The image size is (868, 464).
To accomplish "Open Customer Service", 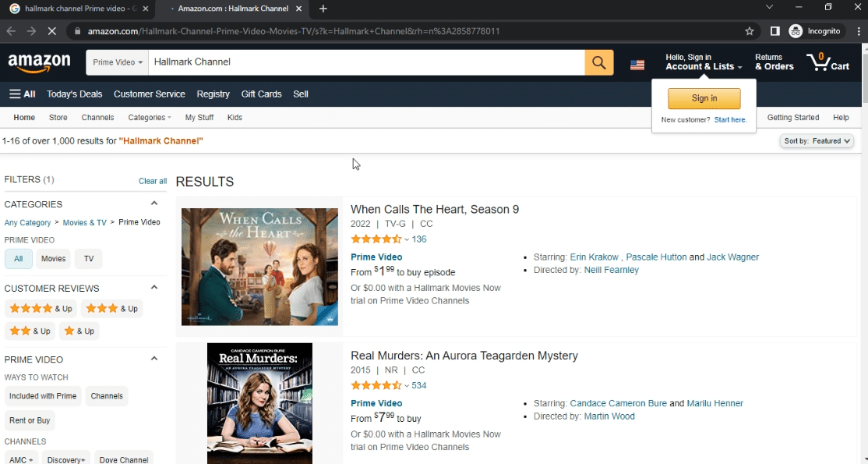I will [x=150, y=94].
